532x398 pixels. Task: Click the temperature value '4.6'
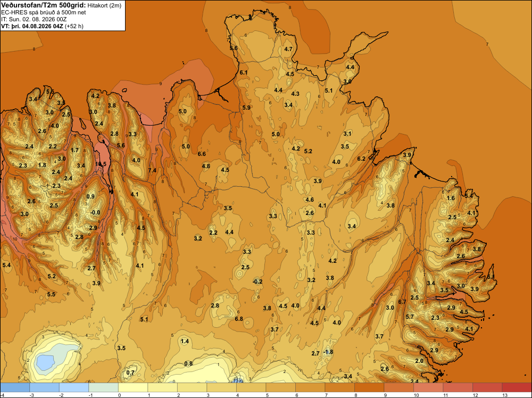coord(310,200)
